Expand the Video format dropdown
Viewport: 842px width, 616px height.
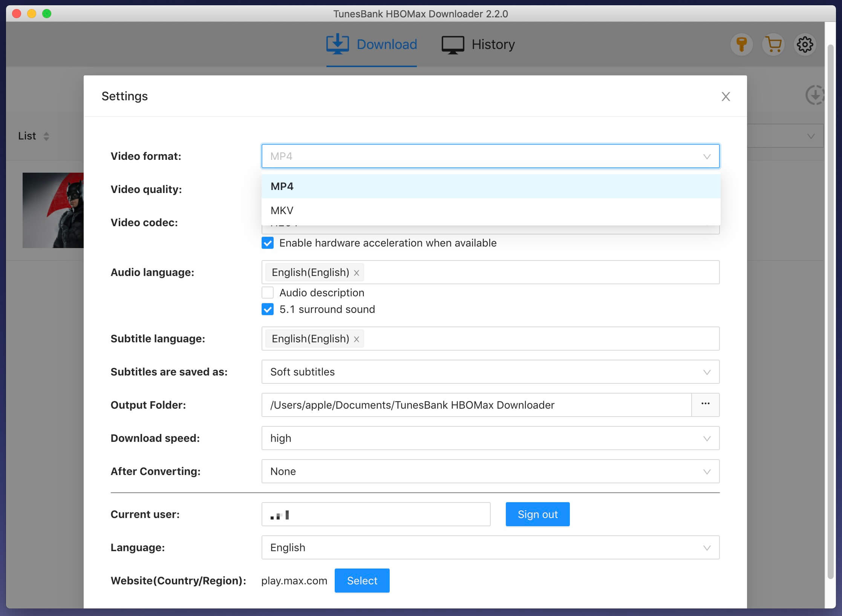[490, 156]
